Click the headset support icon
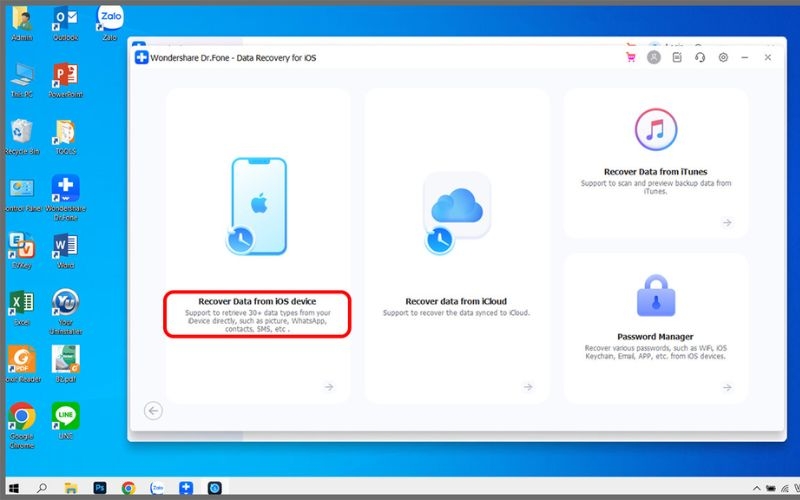 pyautogui.click(x=700, y=57)
